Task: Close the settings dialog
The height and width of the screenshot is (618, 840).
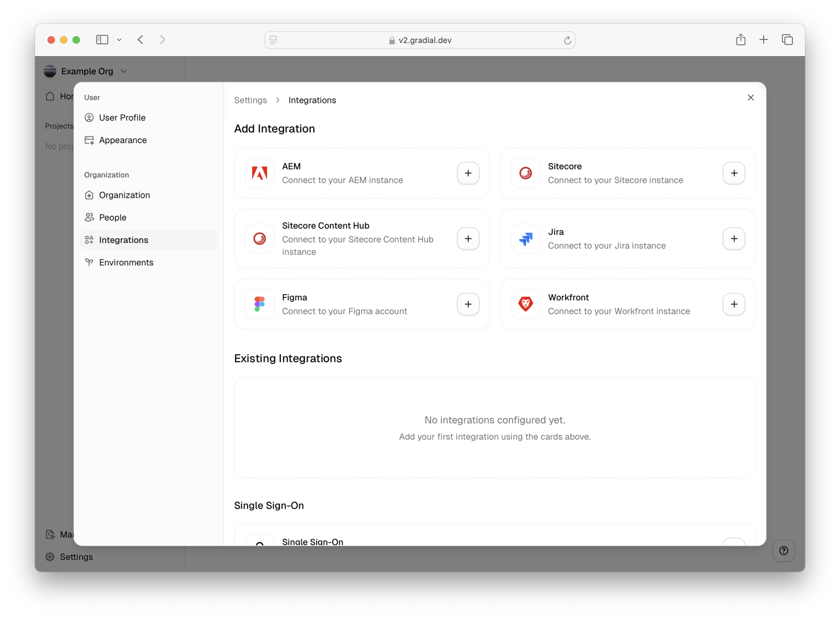Action: click(x=750, y=98)
